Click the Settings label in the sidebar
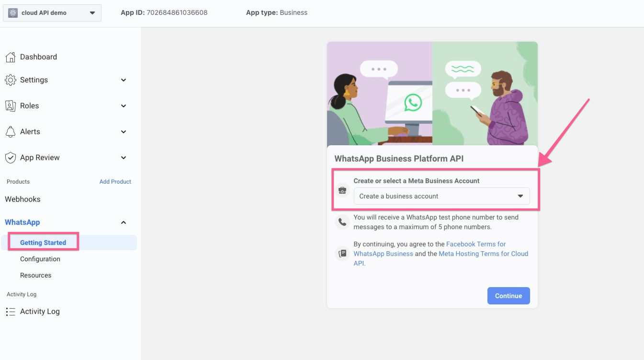 [x=34, y=80]
